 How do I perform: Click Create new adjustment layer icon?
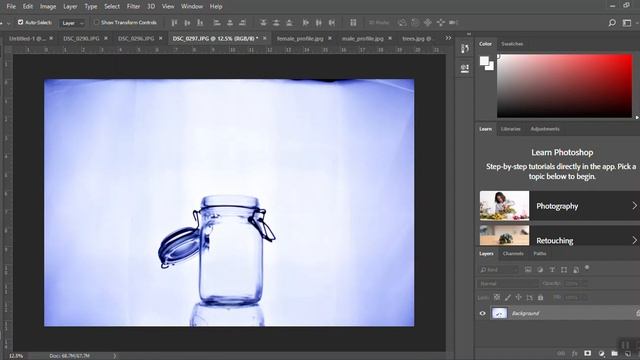coord(601,353)
